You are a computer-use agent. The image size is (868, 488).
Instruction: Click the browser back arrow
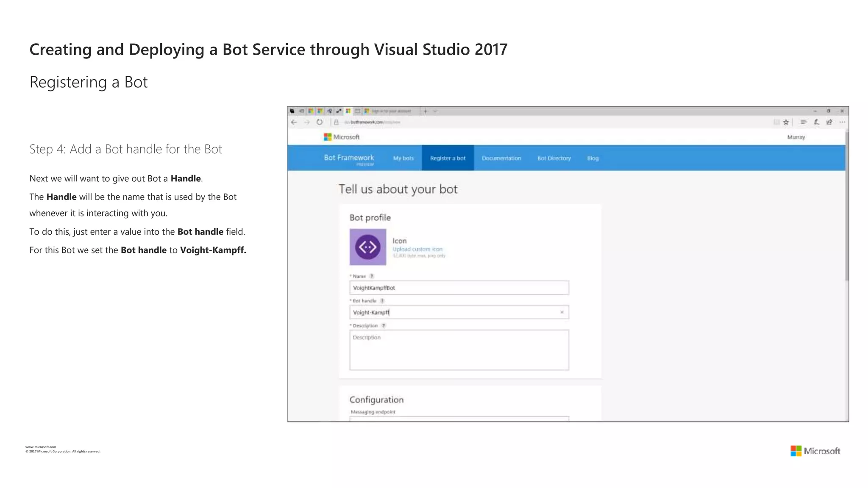[294, 122]
